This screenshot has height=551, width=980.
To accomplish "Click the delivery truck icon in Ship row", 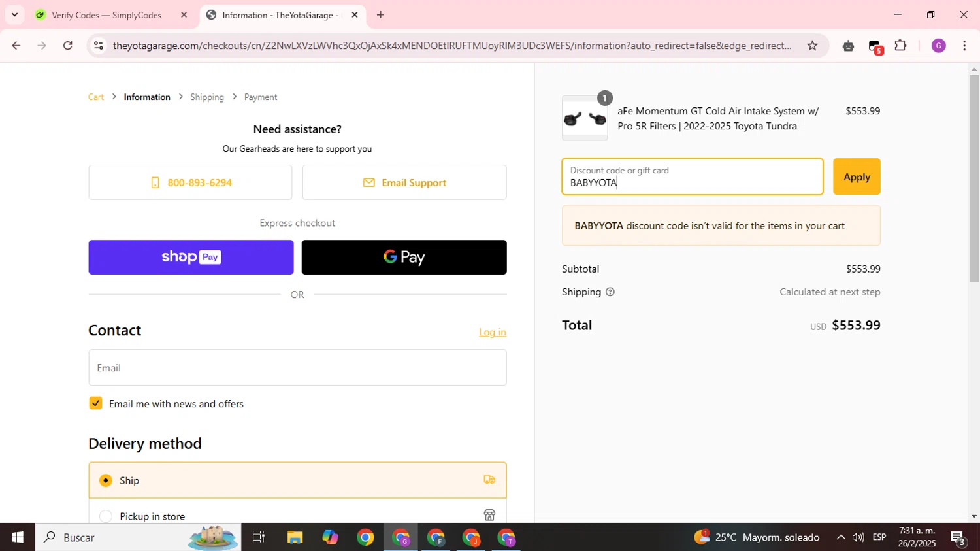I will [x=489, y=480].
